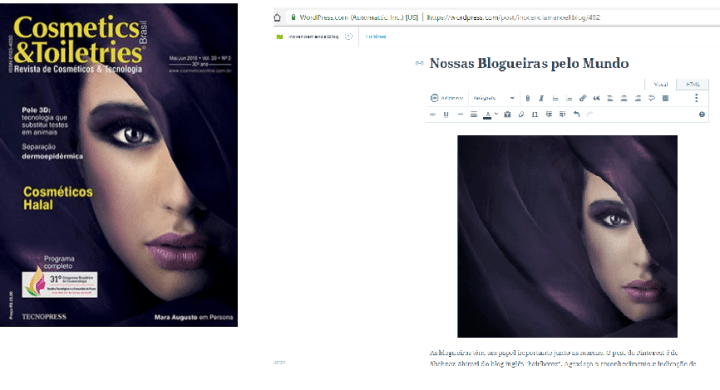Viewport: 720px width, 390px height.
Task: Click the browser home icon
Action: tap(277, 17)
